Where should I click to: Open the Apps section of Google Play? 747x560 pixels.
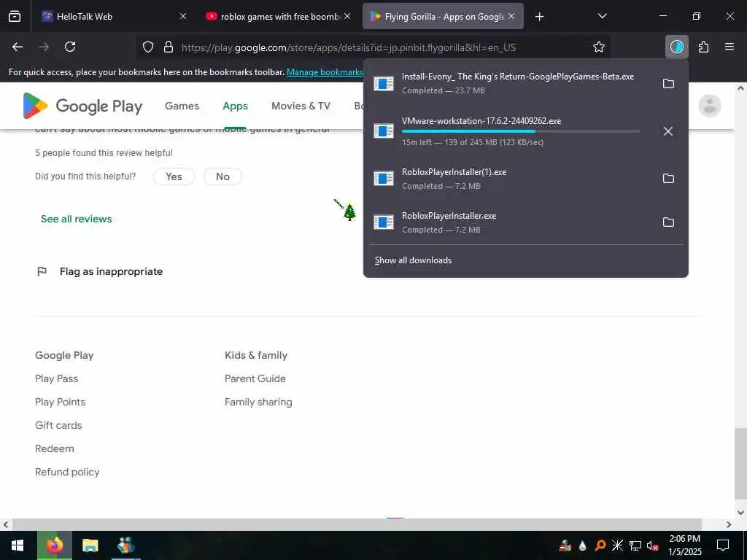tap(236, 106)
